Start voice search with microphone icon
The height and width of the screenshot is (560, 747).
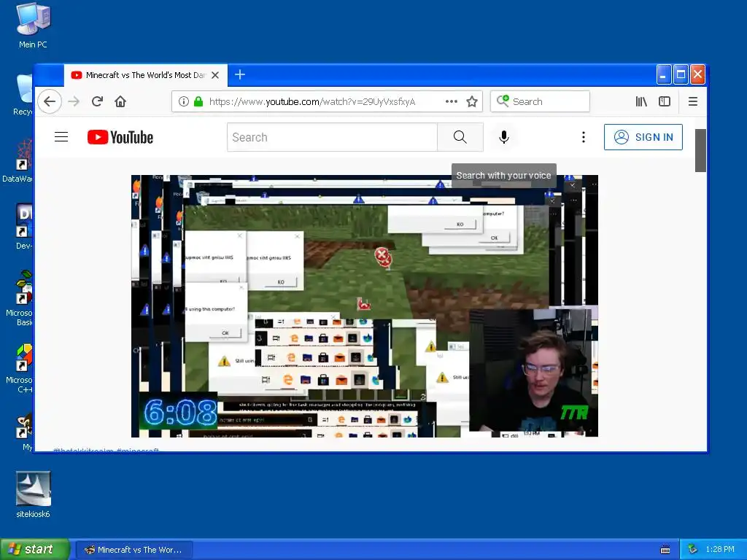[x=503, y=137]
